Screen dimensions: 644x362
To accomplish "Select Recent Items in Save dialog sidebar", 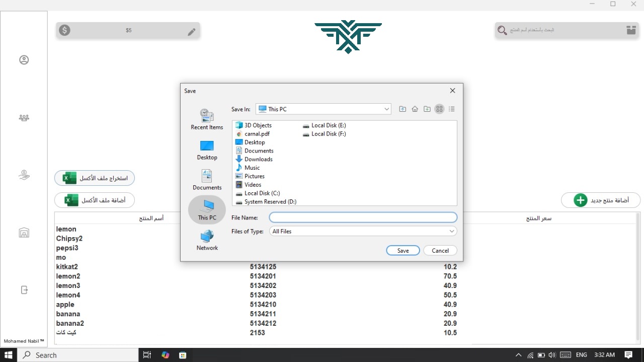I will (x=207, y=119).
